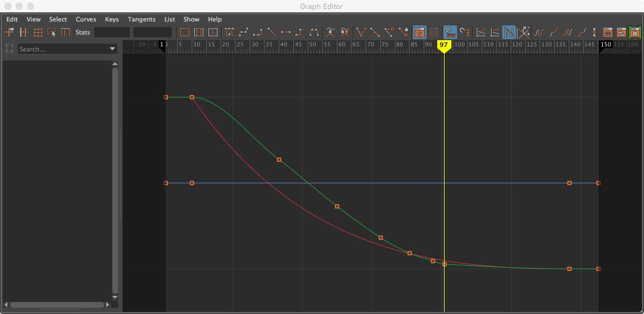644x314 pixels.
Task: Toggle Time Snap on or off
Action: [x=450, y=32]
